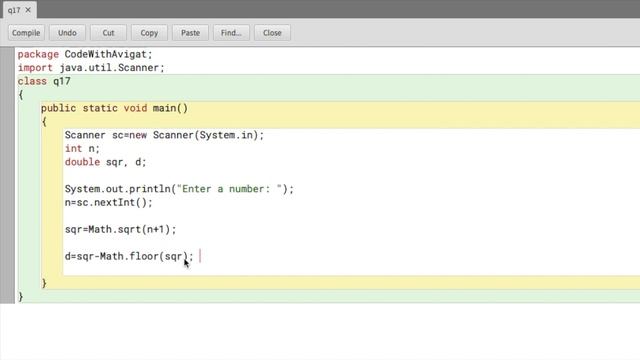The width and height of the screenshot is (640, 360).
Task: Click the Cut button
Action: coord(108,33)
